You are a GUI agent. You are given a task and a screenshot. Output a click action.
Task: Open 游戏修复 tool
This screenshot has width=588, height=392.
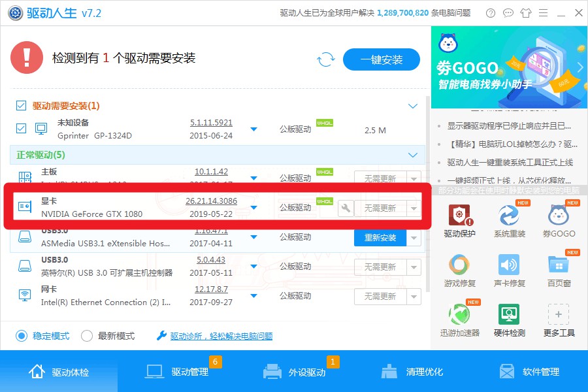(x=459, y=271)
